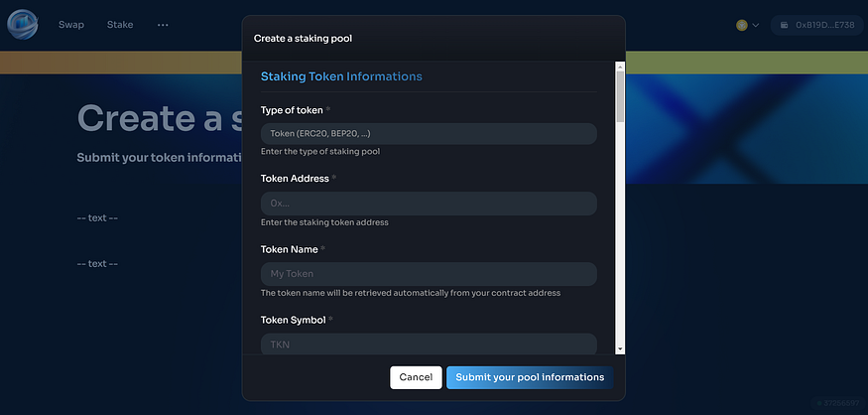Open the Swap menu item
868x415 pixels.
pos(71,25)
